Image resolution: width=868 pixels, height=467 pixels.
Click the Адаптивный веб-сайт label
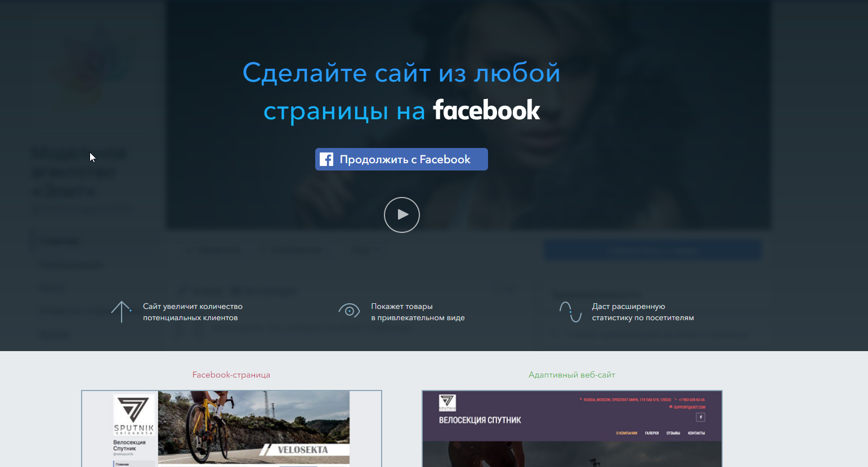[x=571, y=375]
